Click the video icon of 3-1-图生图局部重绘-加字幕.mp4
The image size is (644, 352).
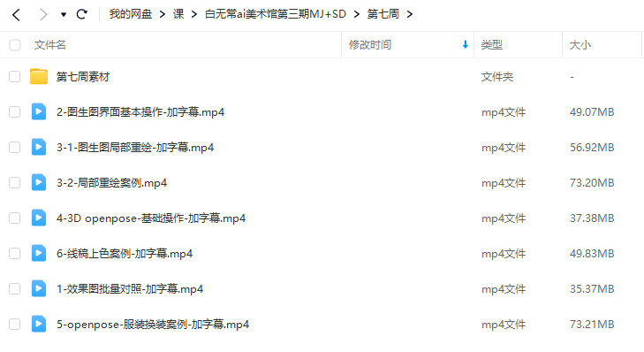(39, 147)
